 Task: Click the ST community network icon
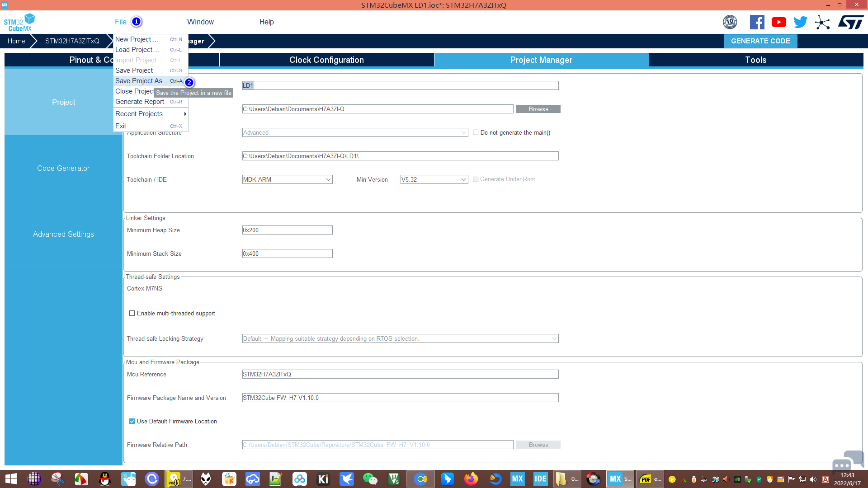pyautogui.click(x=822, y=22)
